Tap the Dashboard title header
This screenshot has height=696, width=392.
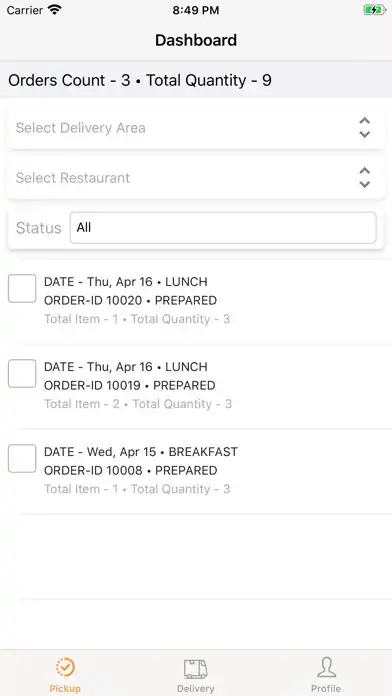(196, 40)
